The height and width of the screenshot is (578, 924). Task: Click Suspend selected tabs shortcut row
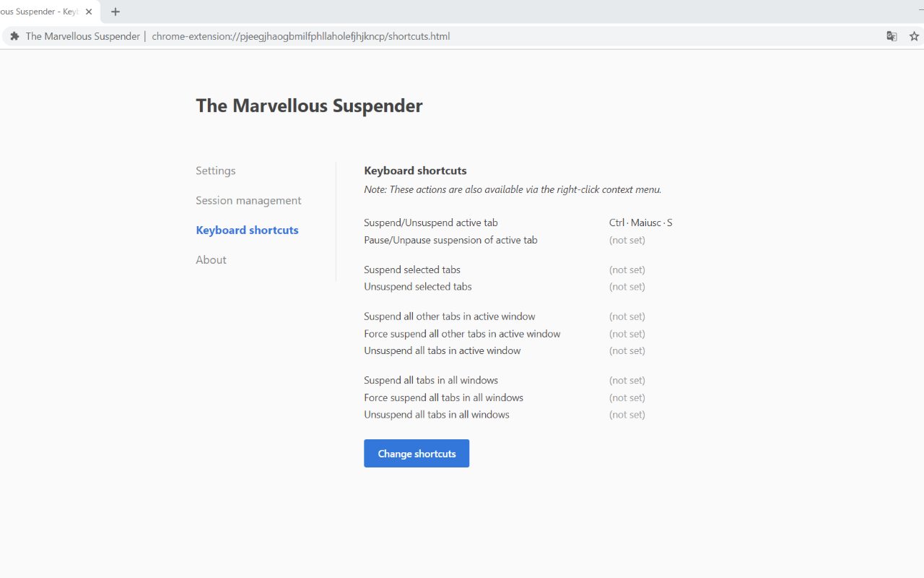pos(411,269)
